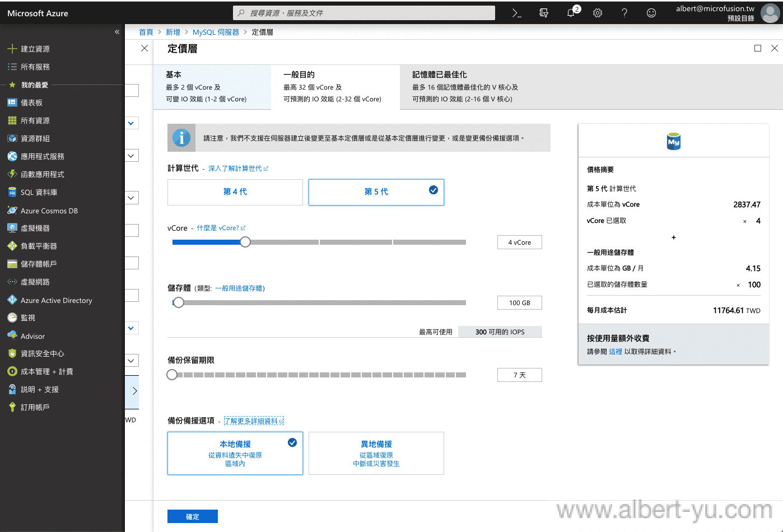Choose 本地備援 backup redundancy option
Viewport: 783px width, 532px height.
pos(235,453)
